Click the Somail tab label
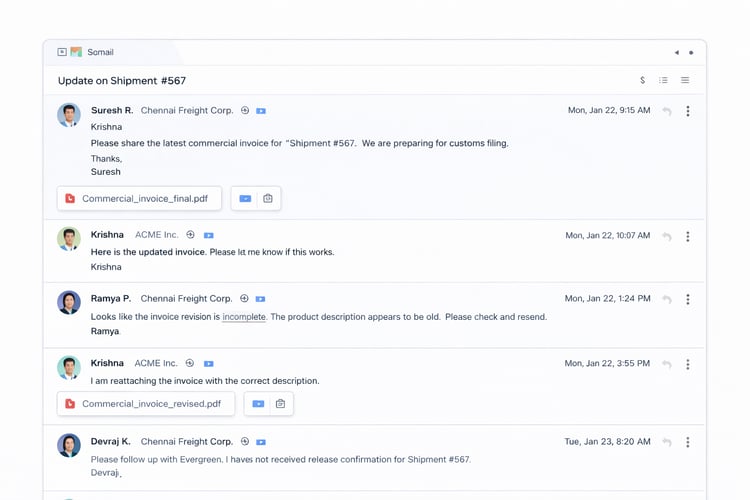The image size is (750, 500). point(100,52)
